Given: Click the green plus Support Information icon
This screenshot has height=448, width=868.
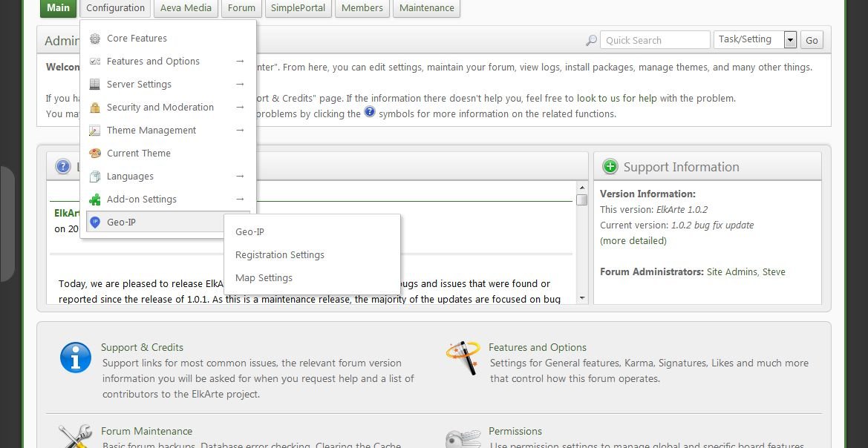Looking at the screenshot, I should tap(610, 166).
